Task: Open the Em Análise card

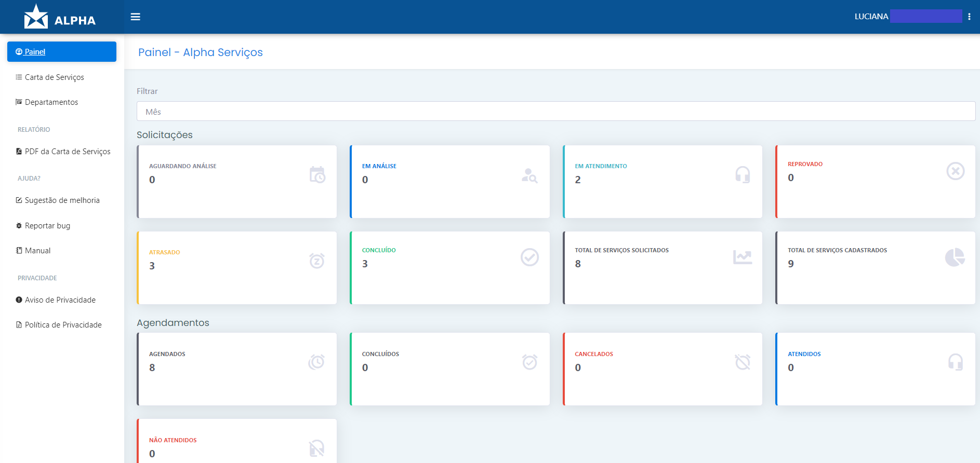Action: click(x=449, y=182)
